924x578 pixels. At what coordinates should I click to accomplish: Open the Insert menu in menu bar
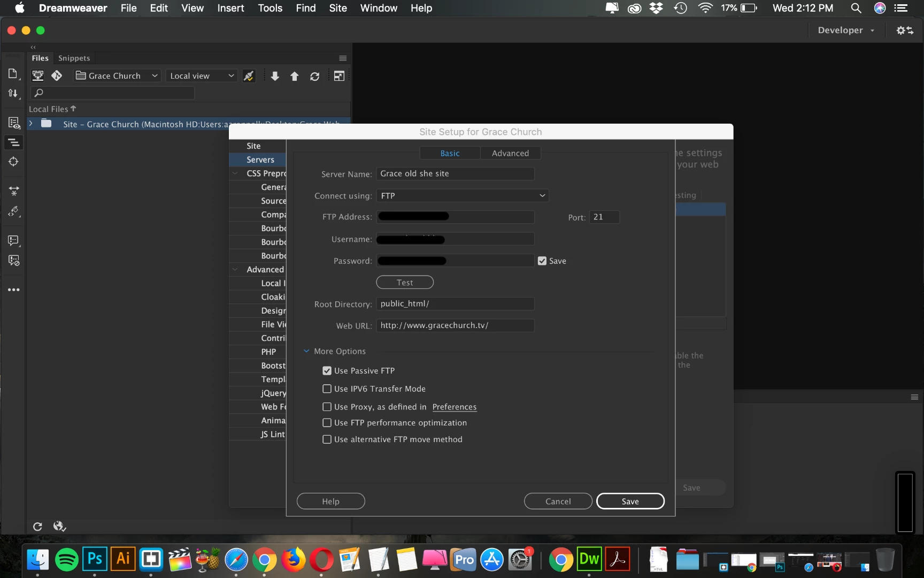230,8
